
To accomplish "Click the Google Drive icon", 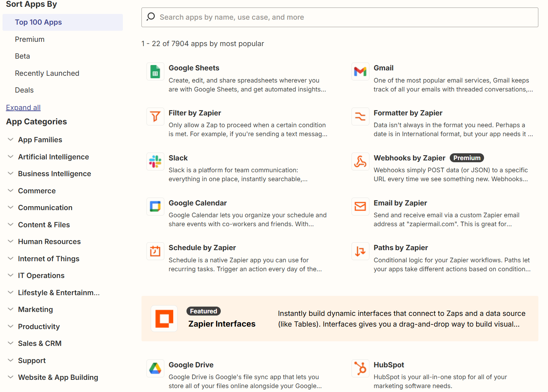I will pos(155,368).
